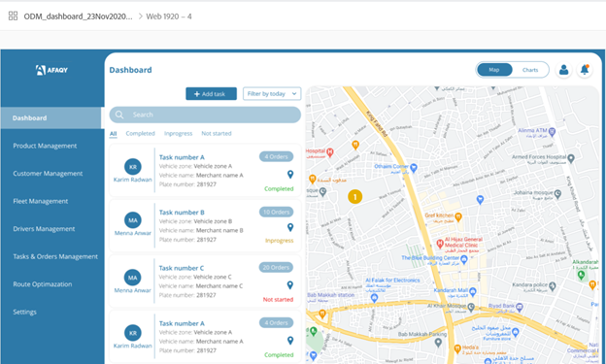Click the Riyad Bank marker
This screenshot has width=606, height=364.
coord(519,308)
